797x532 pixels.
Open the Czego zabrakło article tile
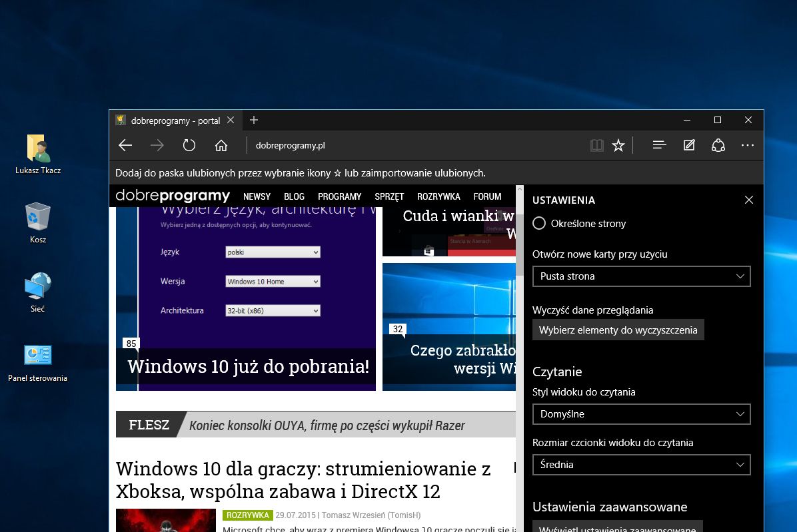coord(449,327)
